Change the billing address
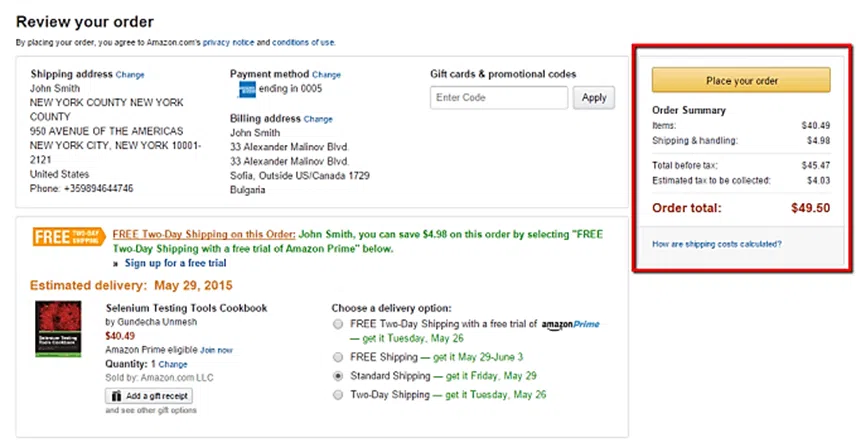This screenshot has height=447, width=856. (318, 119)
